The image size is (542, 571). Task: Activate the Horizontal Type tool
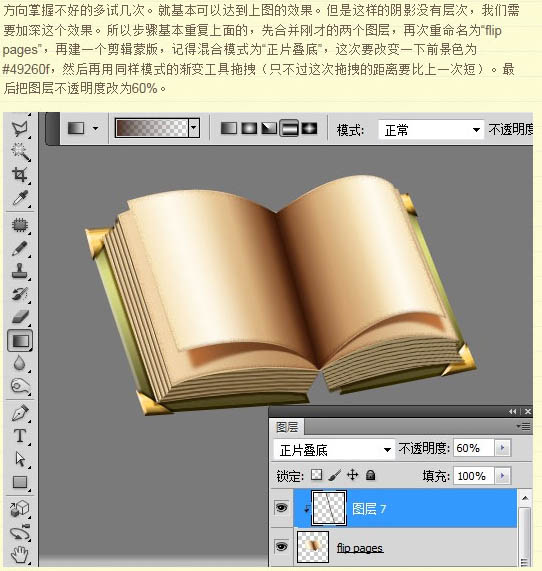19,436
